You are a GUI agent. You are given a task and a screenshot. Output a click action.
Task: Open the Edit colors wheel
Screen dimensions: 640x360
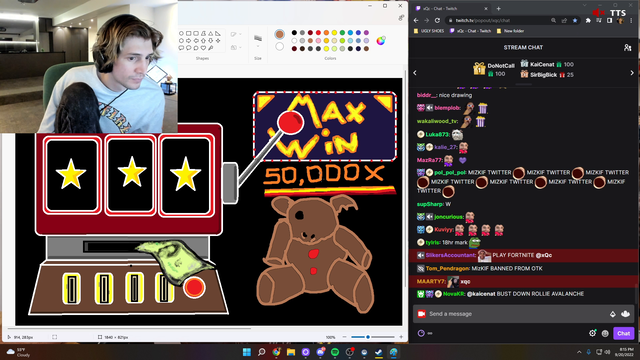click(380, 40)
